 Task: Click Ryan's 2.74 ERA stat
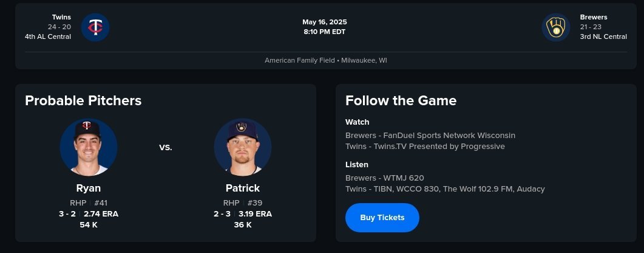[100, 213]
